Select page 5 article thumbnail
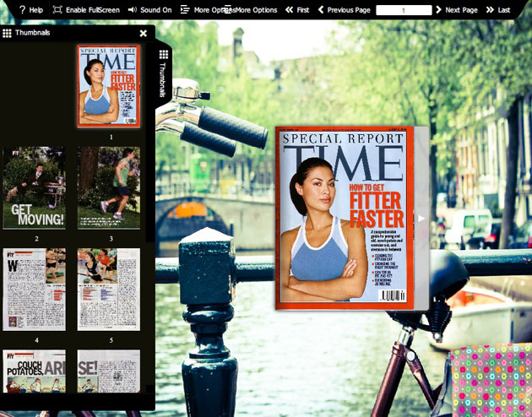The height and width of the screenshot is (417, 532). pyautogui.click(x=109, y=290)
